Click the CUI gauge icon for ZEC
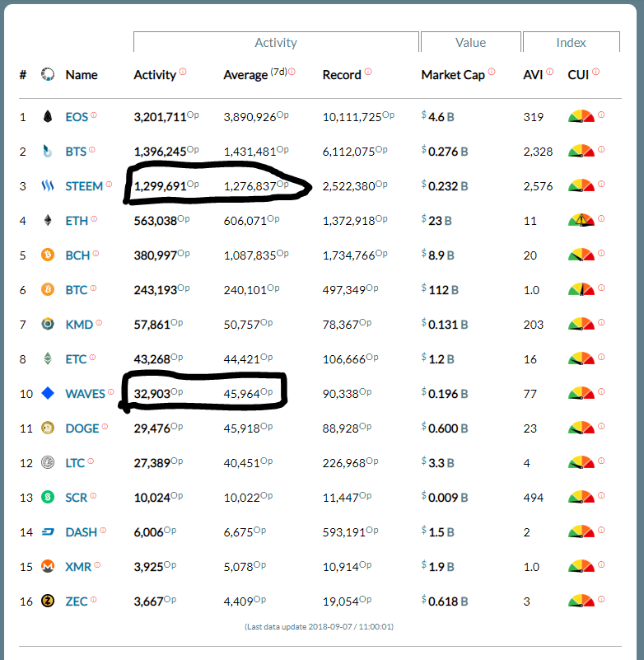 (x=581, y=601)
